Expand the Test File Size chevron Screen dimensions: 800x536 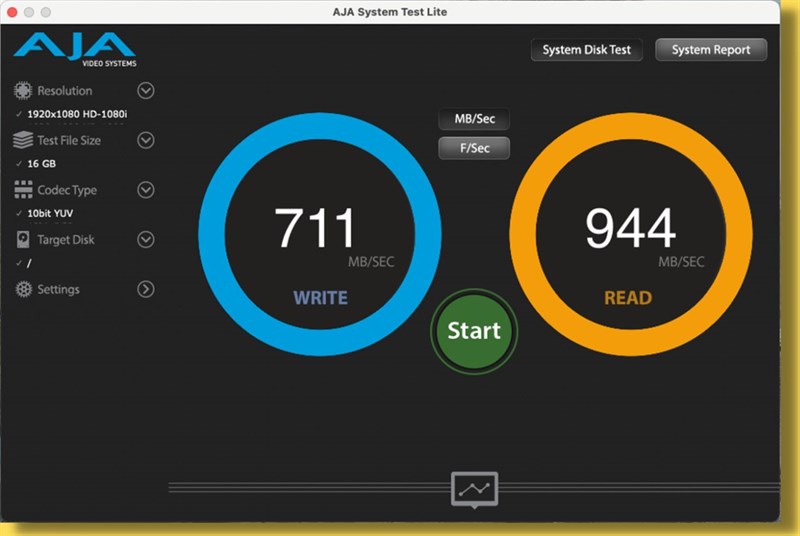pyautogui.click(x=146, y=140)
